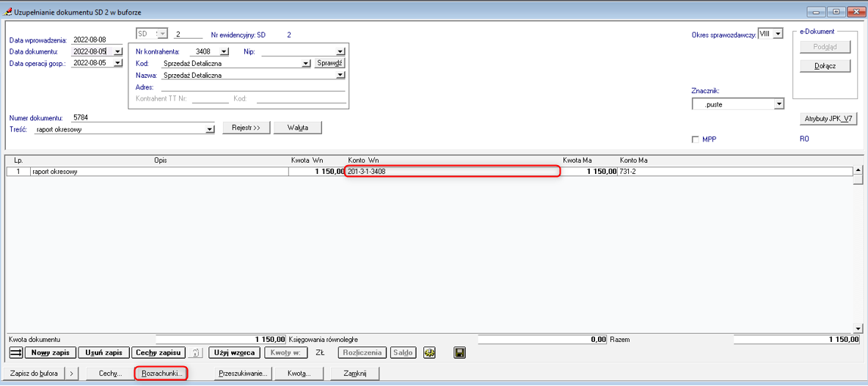Select the Kwota Ma cell 1 150,00
Viewport: 868px width, 386px height.
[x=590, y=172]
